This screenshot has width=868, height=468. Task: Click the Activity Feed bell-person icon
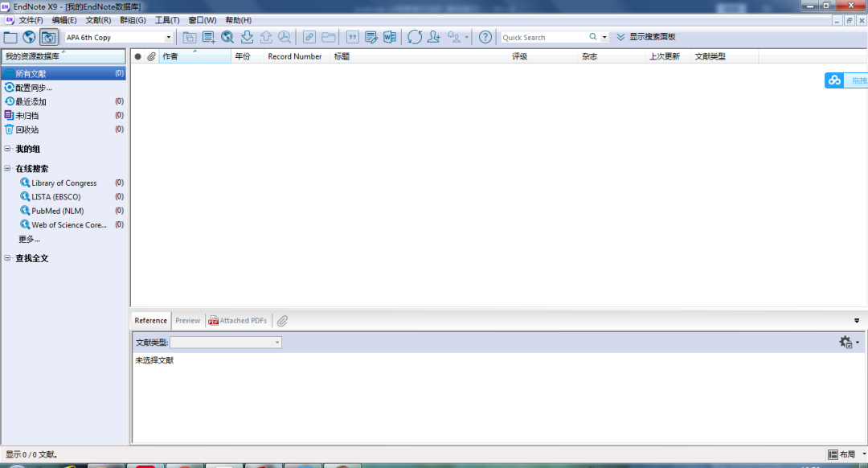(454, 37)
